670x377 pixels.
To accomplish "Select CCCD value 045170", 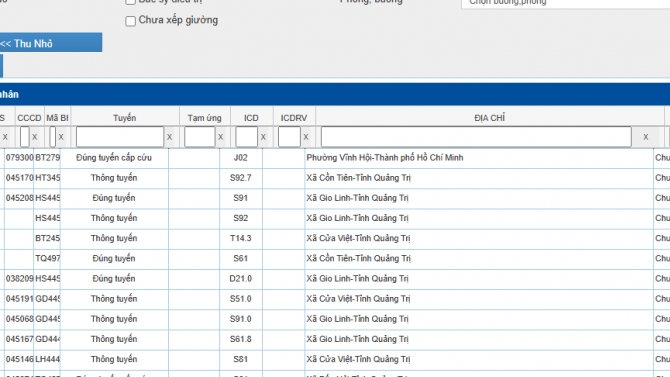I will (x=19, y=178).
